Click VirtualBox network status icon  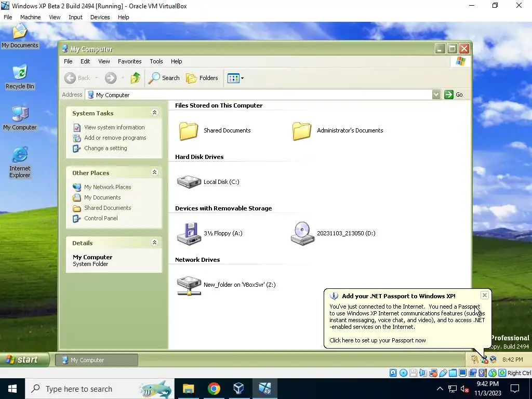coord(433,373)
